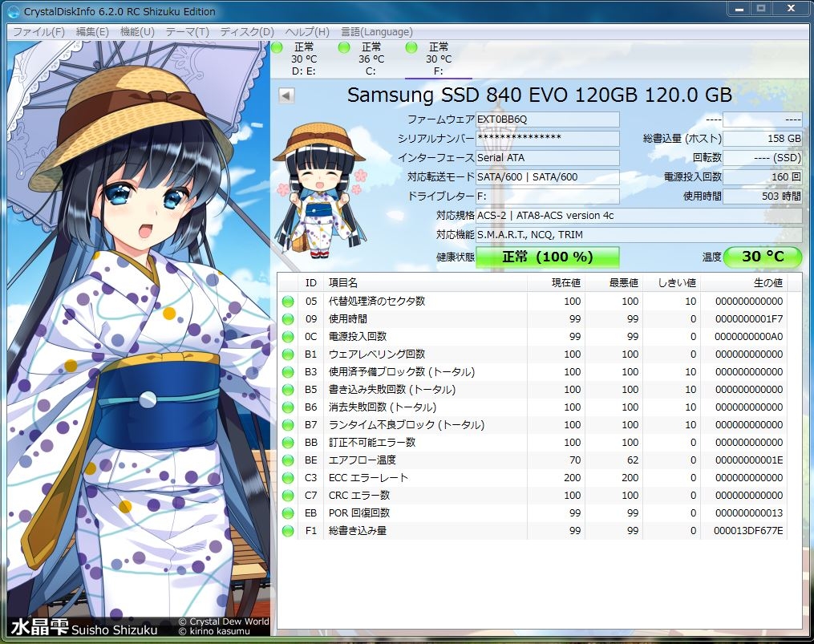Image resolution: width=814 pixels, height=644 pixels.
Task: Open the ディスク(D) menu
Action: [x=246, y=32]
